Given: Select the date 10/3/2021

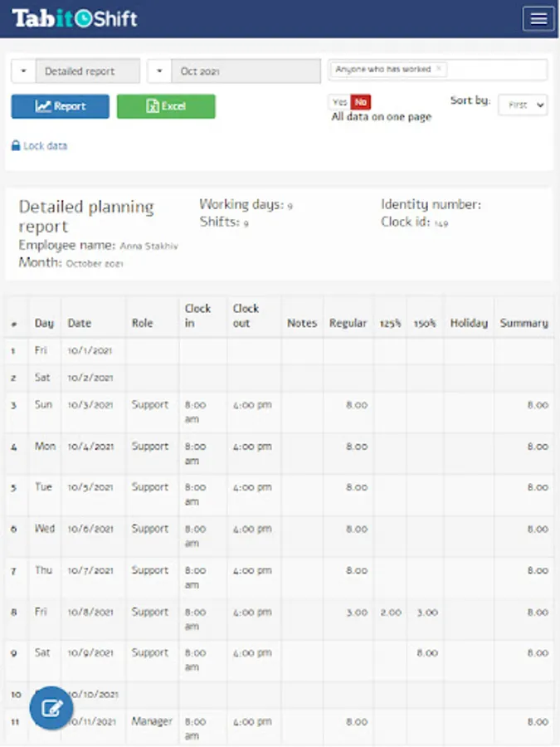Looking at the screenshot, I should click(90, 405).
